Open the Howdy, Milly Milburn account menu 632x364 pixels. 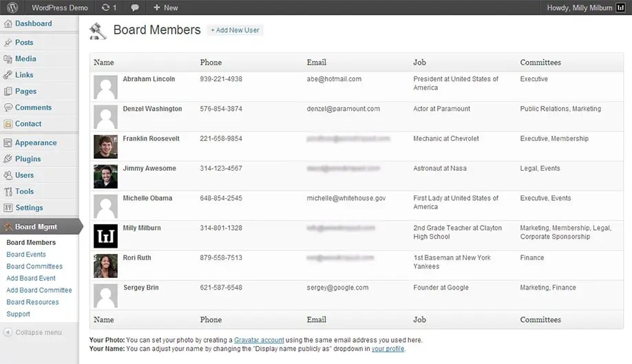coord(585,8)
